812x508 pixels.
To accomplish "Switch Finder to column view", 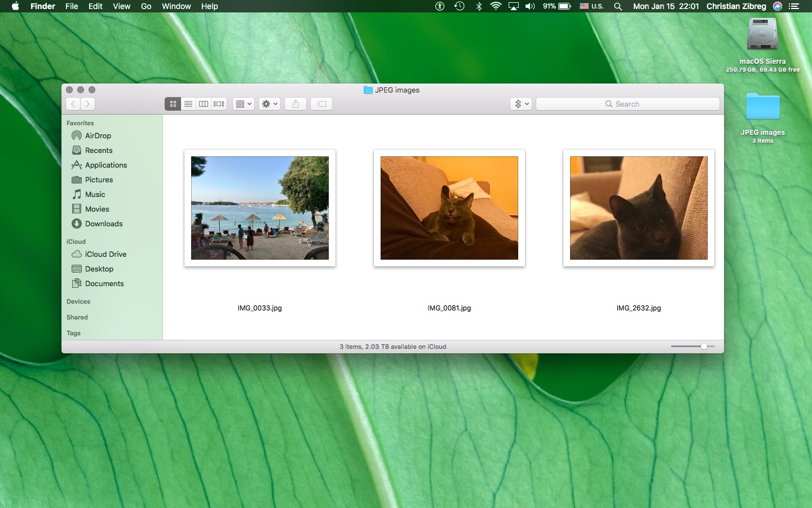I will 204,104.
